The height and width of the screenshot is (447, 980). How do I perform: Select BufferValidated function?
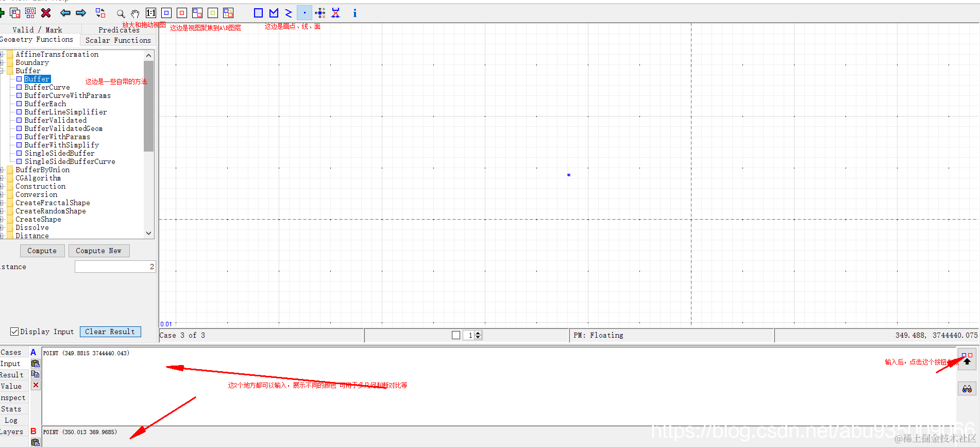55,120
